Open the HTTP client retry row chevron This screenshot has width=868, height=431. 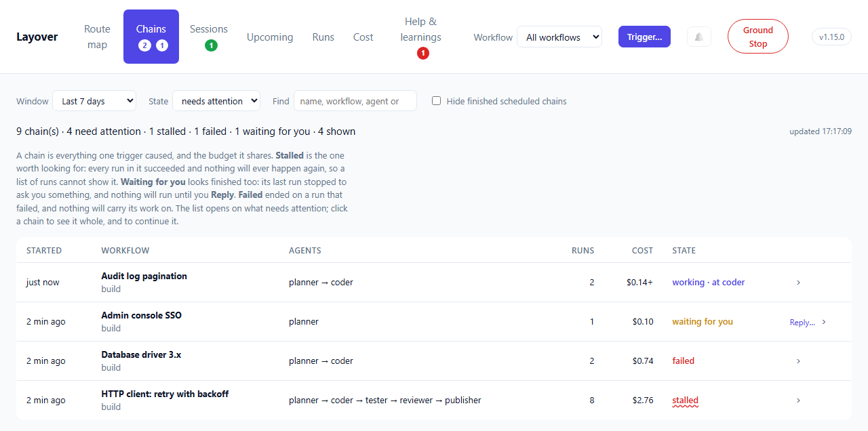tap(798, 401)
